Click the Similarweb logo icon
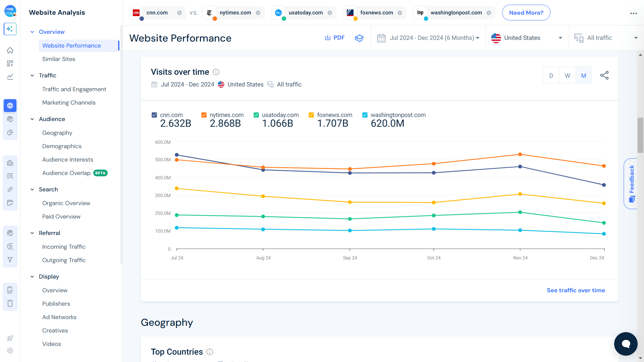644x362 pixels. point(10,11)
